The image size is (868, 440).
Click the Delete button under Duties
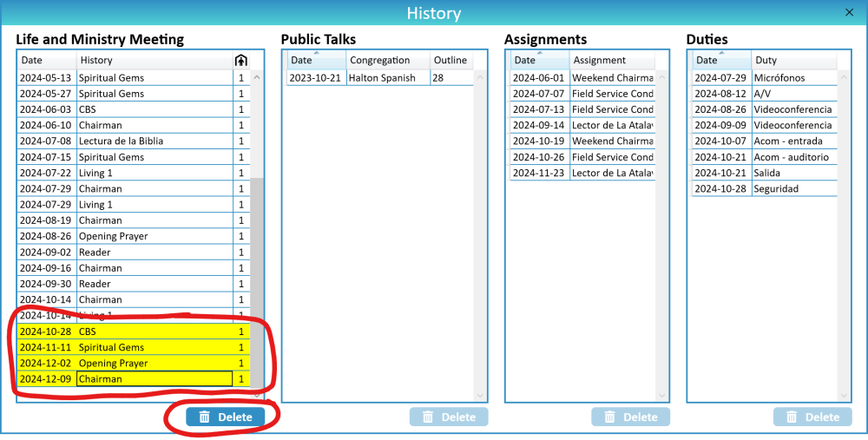812,417
